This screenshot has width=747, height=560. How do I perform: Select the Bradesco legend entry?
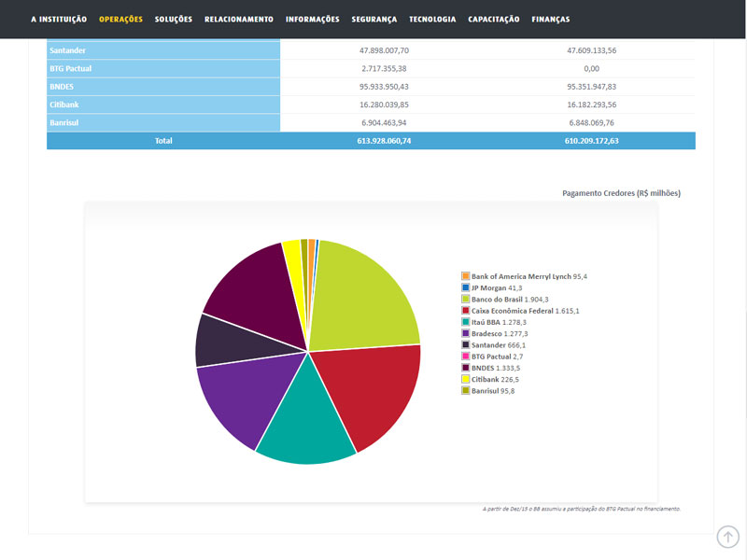[x=495, y=334]
